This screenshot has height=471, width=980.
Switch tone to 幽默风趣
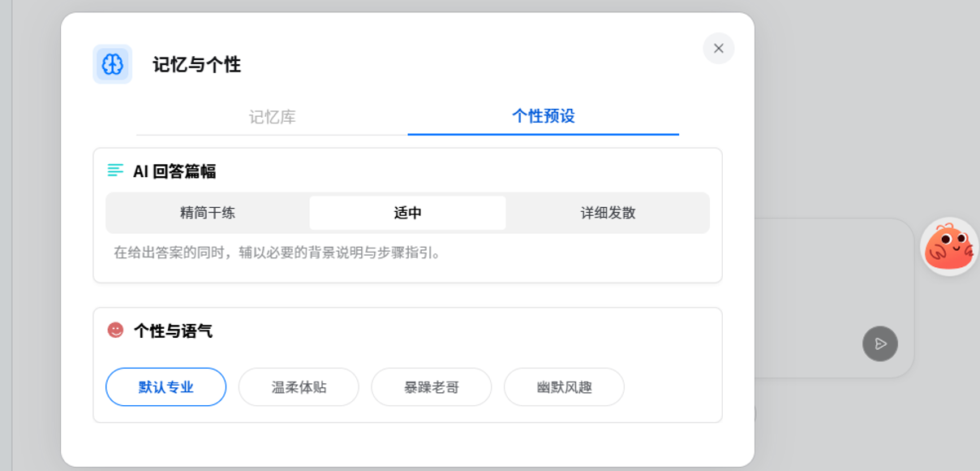pos(564,387)
